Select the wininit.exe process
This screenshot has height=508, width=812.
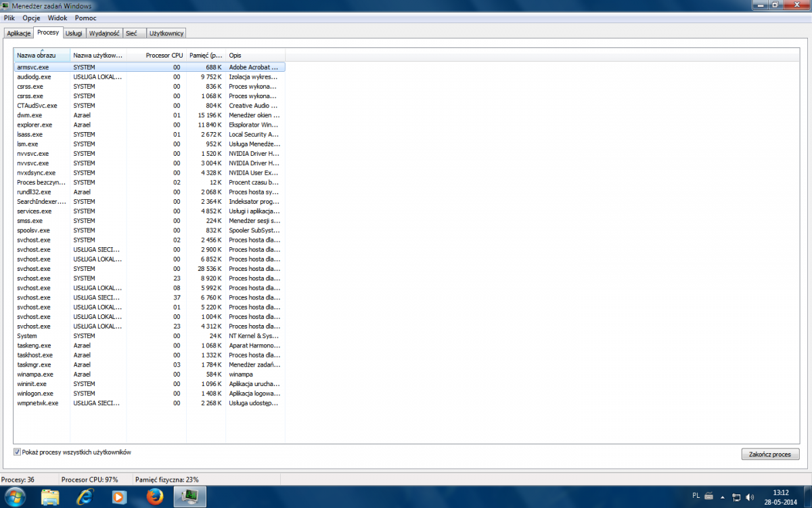(x=150, y=383)
